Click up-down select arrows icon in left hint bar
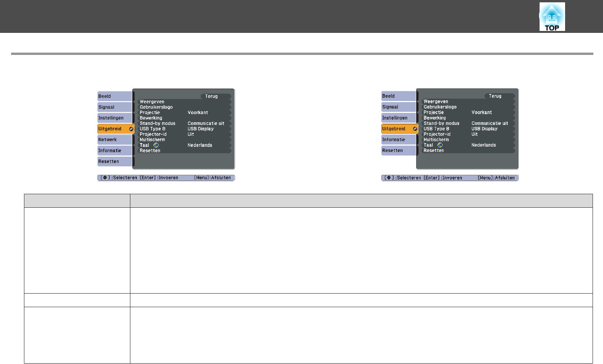 pyautogui.click(x=105, y=178)
